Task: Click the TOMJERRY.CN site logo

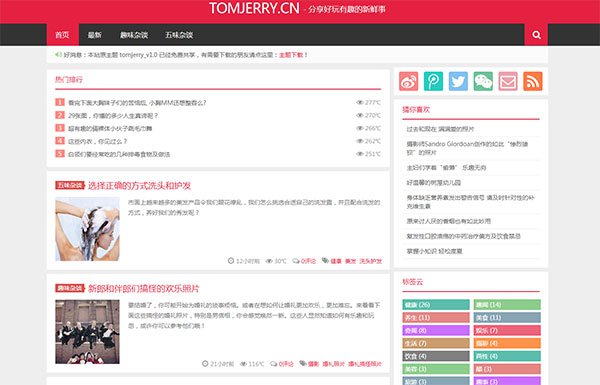Action: pos(254,8)
